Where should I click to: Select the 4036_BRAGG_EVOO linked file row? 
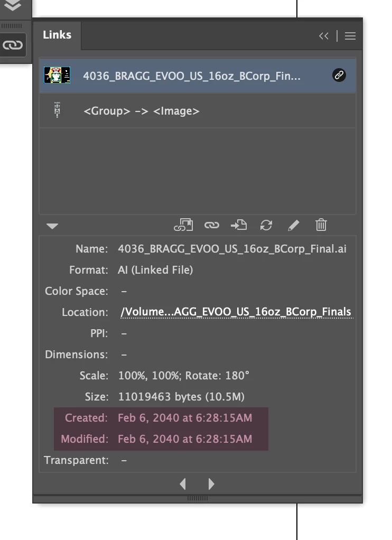coord(198,76)
